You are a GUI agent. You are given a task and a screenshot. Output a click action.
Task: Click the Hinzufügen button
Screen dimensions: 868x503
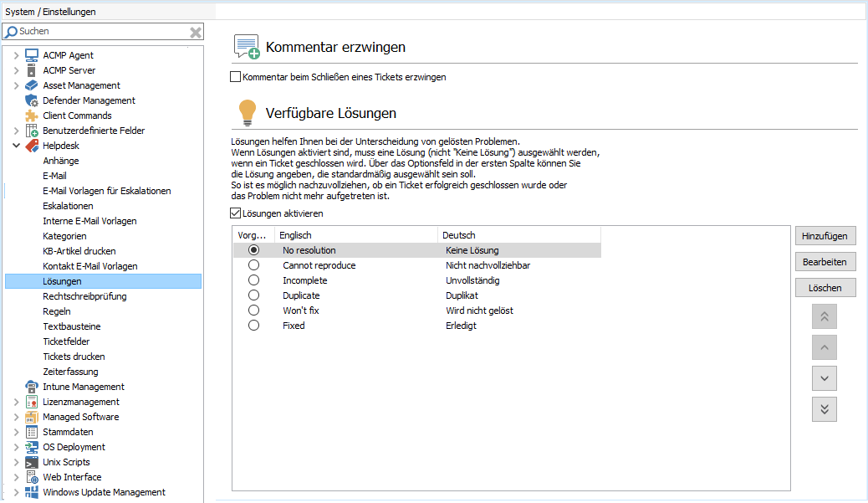click(x=825, y=235)
